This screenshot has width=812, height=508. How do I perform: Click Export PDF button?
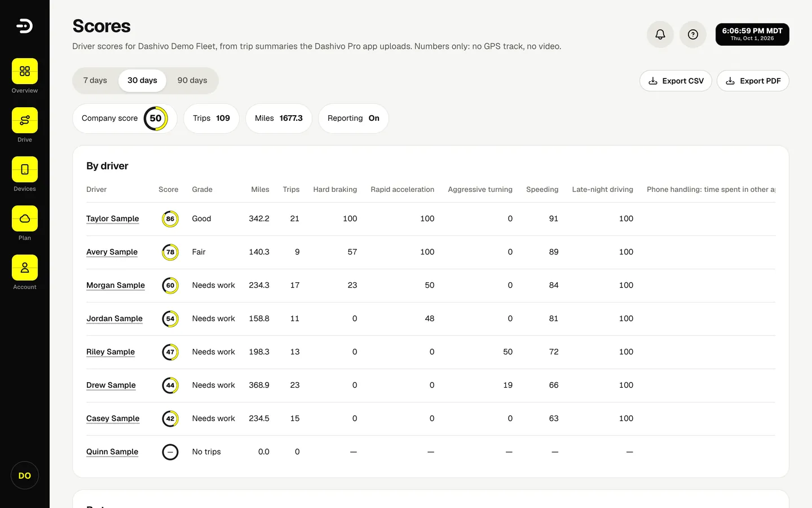[753, 81]
